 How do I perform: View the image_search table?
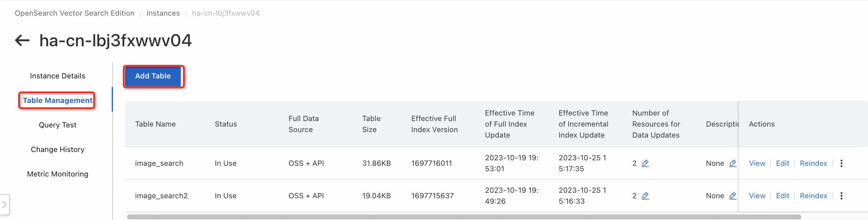pos(757,163)
